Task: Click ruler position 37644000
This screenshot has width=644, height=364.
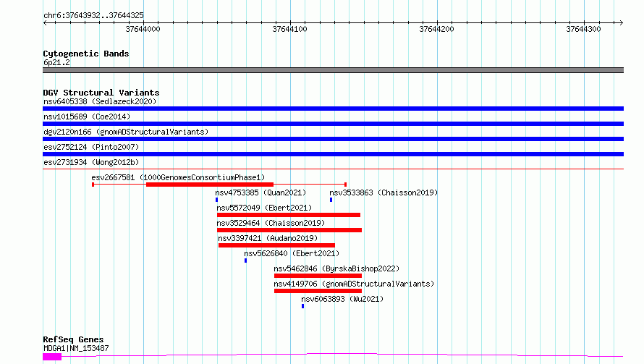Action: pyautogui.click(x=143, y=29)
